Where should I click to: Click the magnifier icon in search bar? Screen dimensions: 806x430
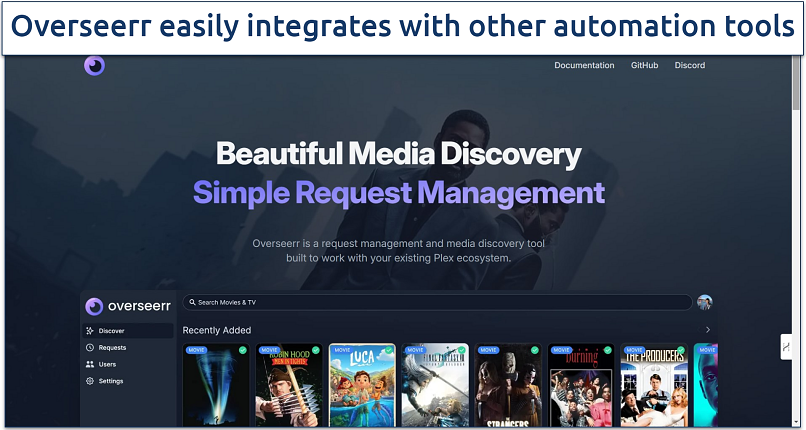click(x=192, y=302)
